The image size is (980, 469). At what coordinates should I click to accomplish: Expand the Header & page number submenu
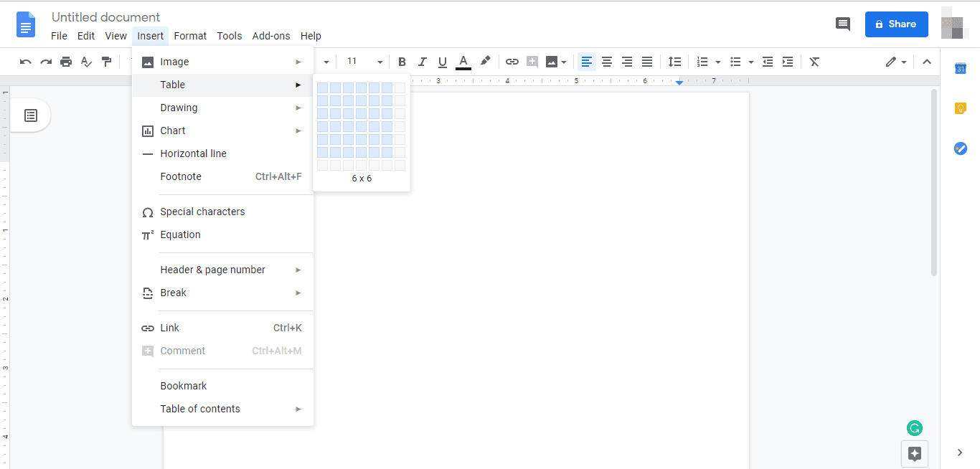[212, 269]
